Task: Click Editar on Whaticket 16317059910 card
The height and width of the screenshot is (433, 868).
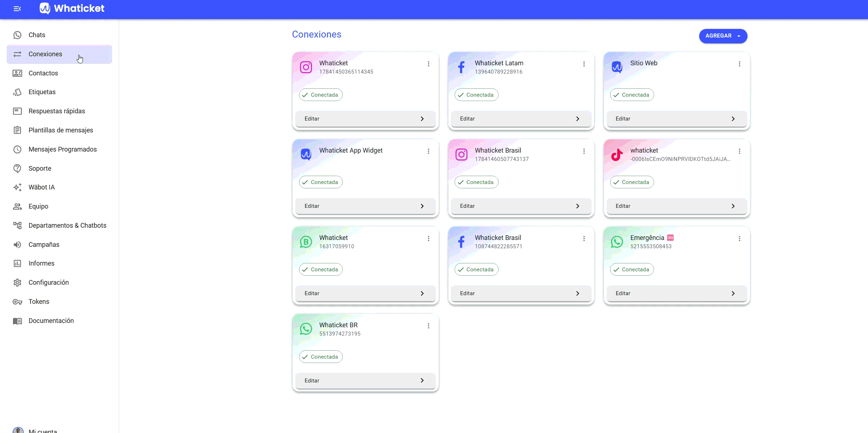Action: click(x=365, y=293)
